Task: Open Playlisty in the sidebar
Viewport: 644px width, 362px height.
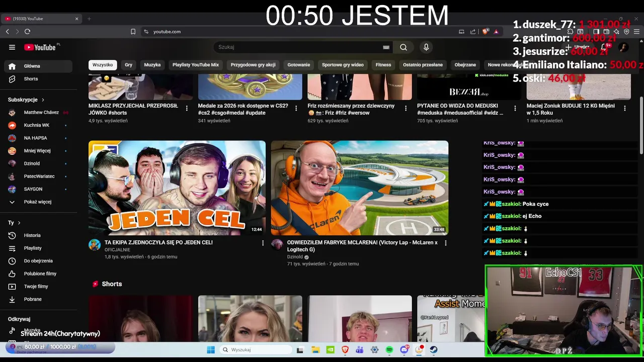Action: click(38, 248)
